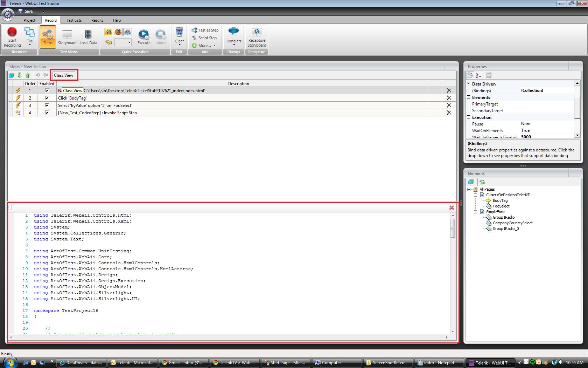
Task: Select CompanyCountrySelect element in tree
Action: click(x=513, y=223)
